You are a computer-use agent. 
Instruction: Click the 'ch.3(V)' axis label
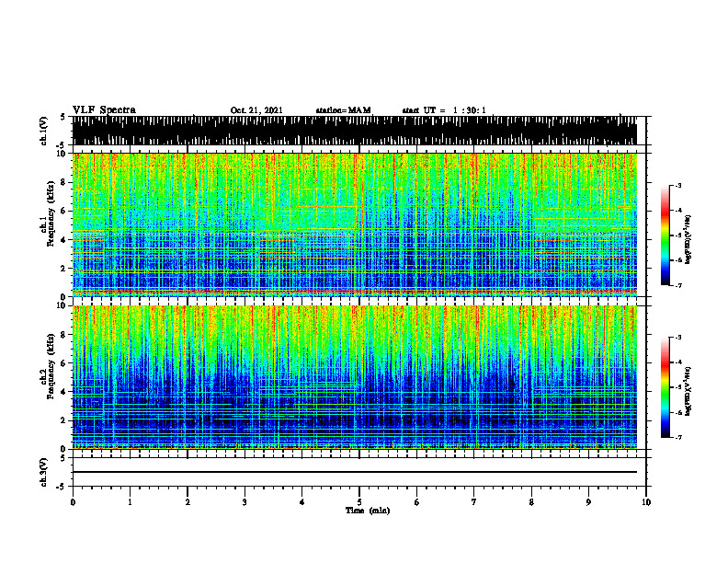(x=44, y=472)
